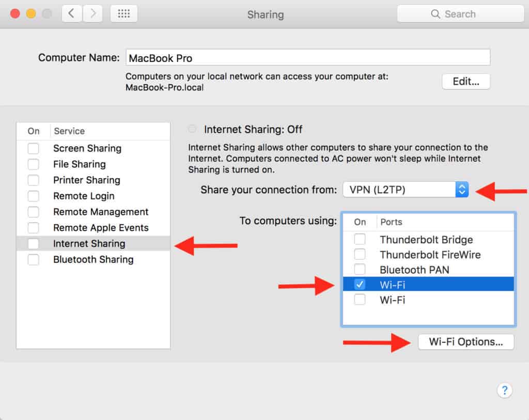529x420 pixels.
Task: Open Show All preferences grid icon
Action: 122,13
